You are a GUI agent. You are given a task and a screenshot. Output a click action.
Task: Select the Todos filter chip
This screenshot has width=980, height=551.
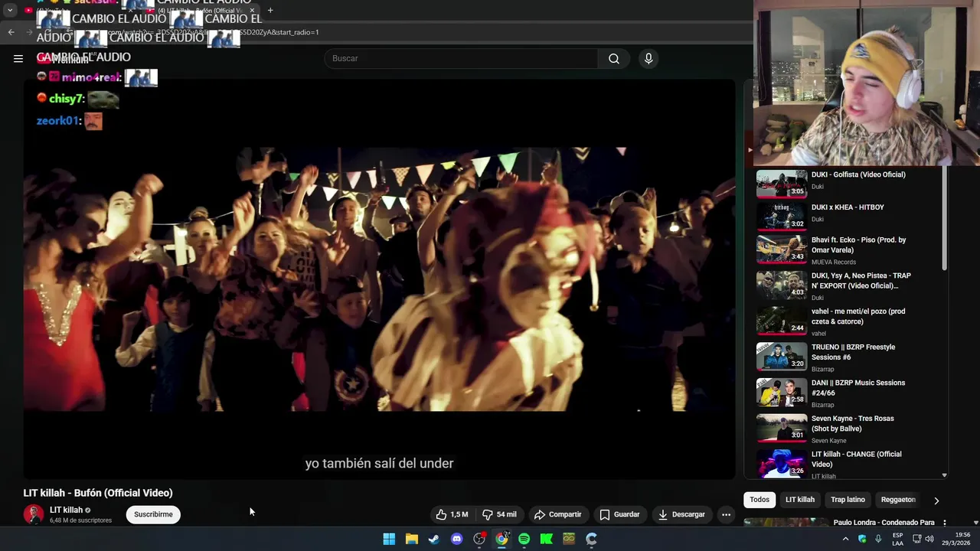(x=759, y=500)
